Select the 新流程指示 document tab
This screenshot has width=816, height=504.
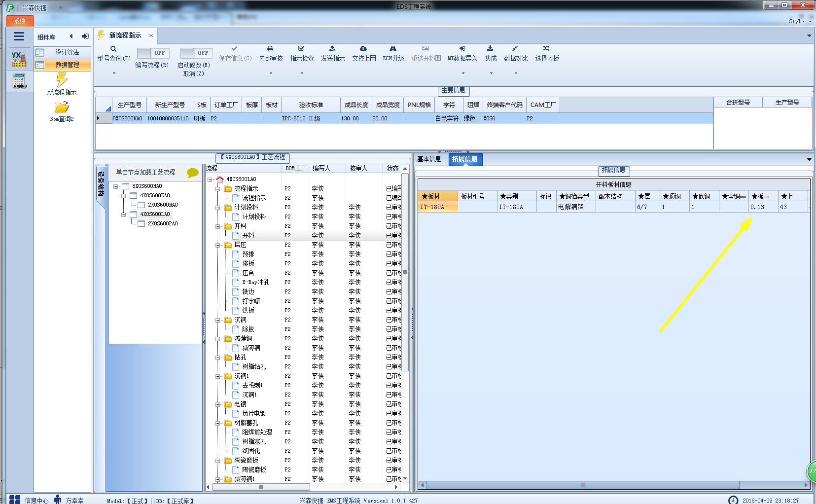pyautogui.click(x=125, y=36)
